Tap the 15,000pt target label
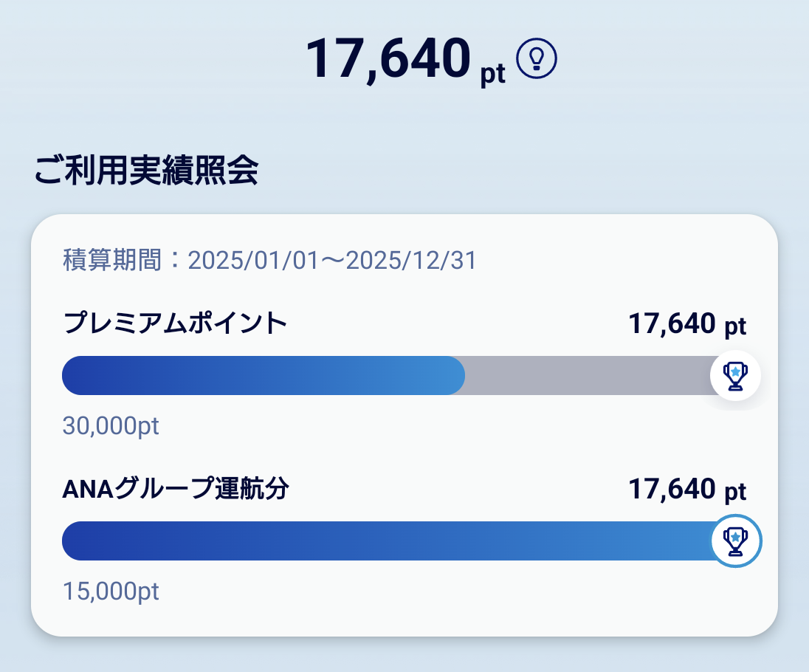Viewport: 809px width, 672px height. pos(111,591)
